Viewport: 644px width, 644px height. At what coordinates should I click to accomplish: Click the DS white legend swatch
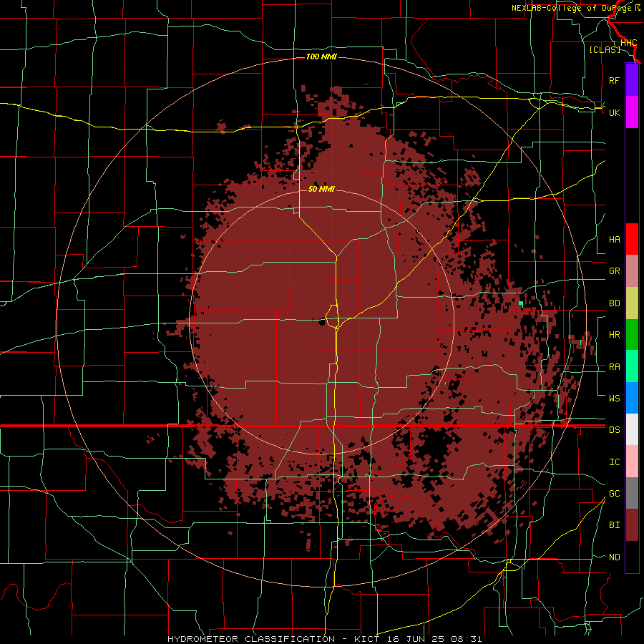[x=632, y=429]
